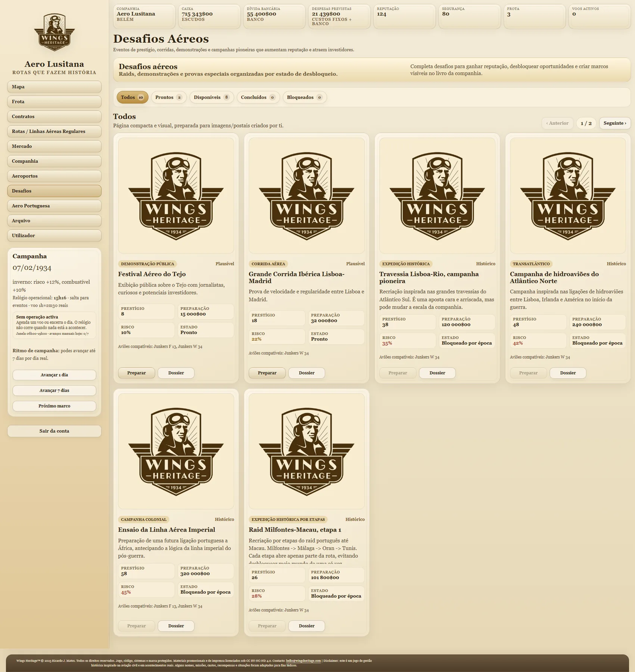This screenshot has height=672, width=635.
Task: Open the Mercado page
Action: click(x=55, y=146)
